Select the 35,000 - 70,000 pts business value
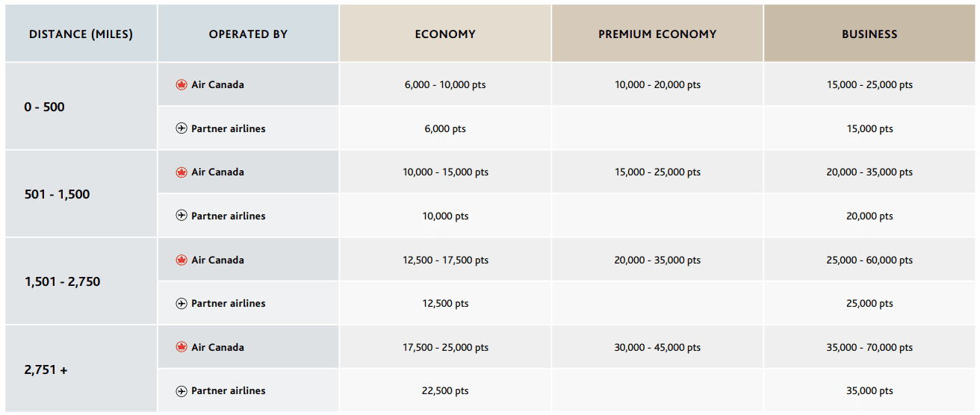 [869, 348]
